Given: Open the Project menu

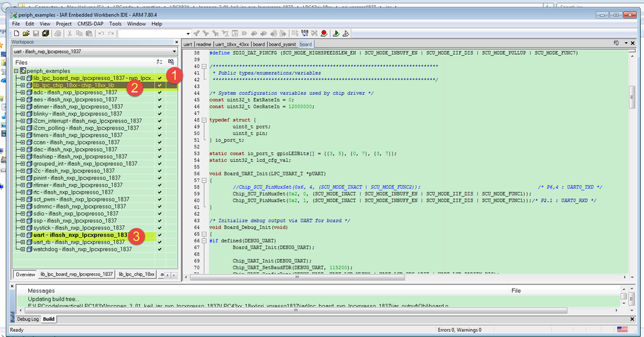Looking at the screenshot, I should [x=64, y=24].
